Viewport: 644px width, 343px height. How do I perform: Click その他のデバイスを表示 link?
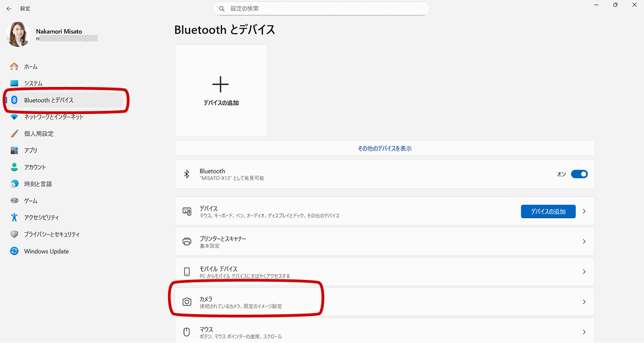(385, 148)
